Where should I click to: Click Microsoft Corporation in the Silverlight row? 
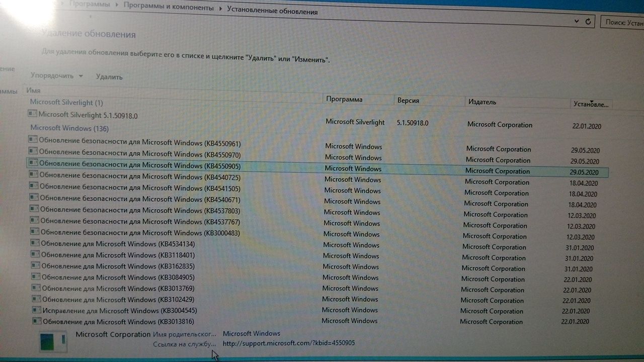(500, 125)
